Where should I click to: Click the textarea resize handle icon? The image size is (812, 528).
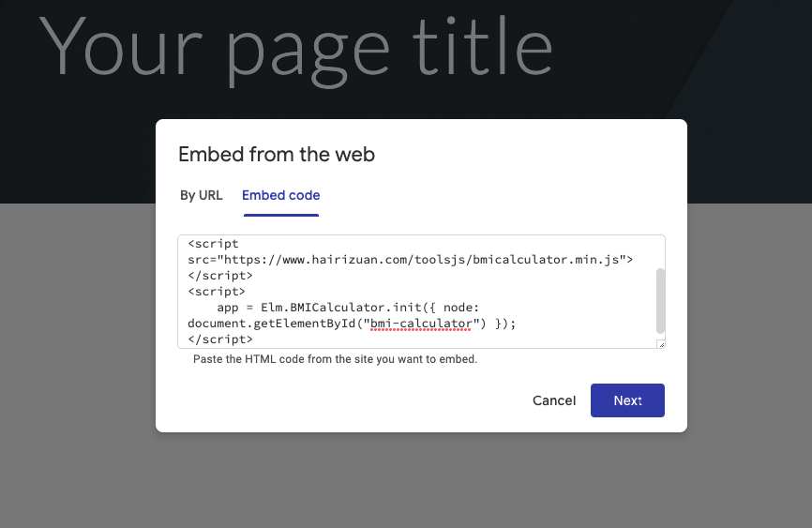click(661, 344)
